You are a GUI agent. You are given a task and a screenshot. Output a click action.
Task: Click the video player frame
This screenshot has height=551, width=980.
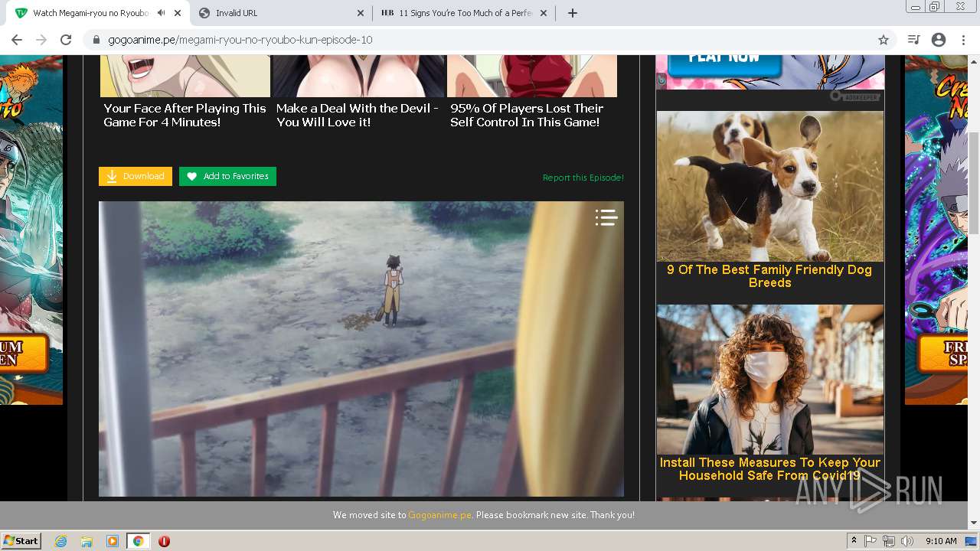[361, 349]
